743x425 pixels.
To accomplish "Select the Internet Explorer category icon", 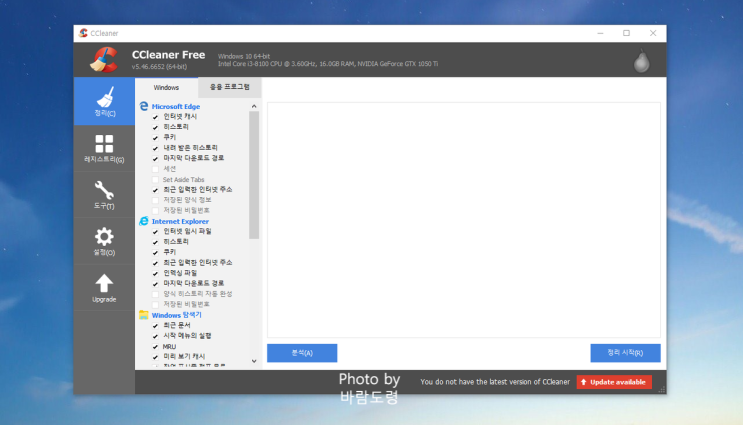I will click(x=144, y=221).
